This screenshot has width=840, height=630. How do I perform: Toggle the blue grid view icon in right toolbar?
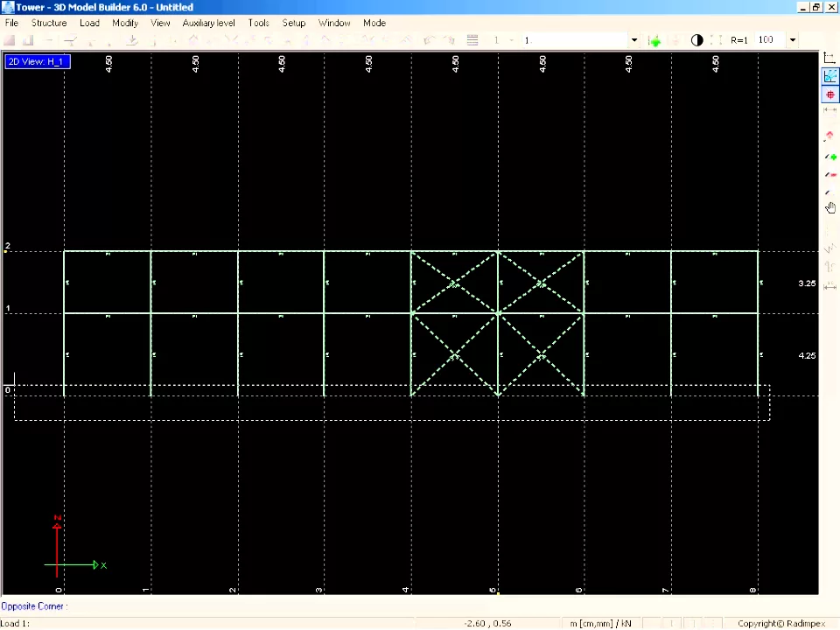(x=829, y=77)
